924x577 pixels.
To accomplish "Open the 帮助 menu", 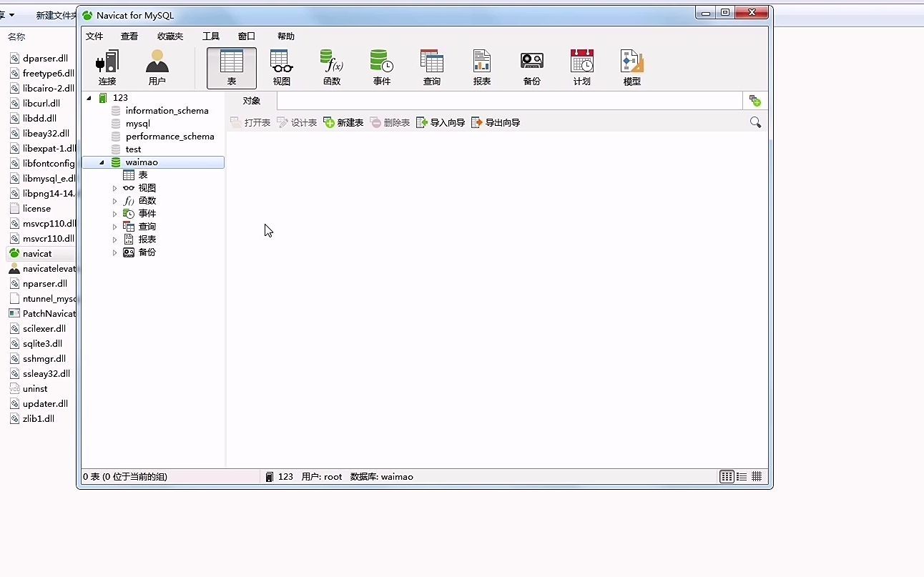I will pyautogui.click(x=286, y=36).
